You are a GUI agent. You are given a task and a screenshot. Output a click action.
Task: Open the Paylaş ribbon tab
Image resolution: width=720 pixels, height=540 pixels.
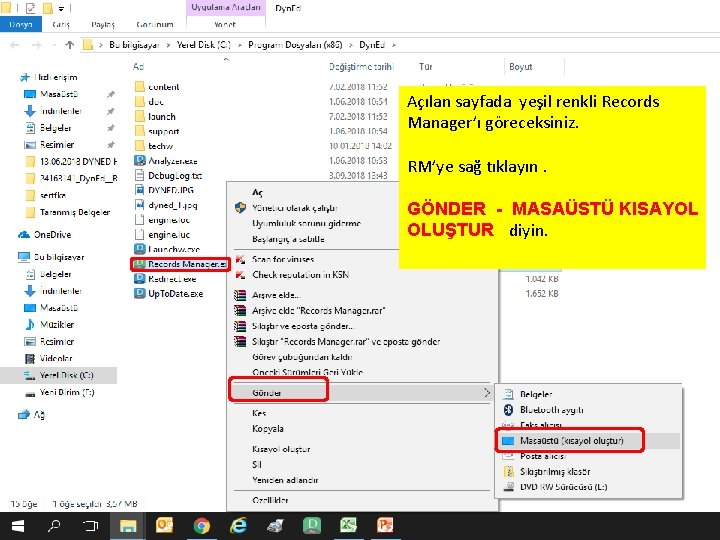click(103, 24)
